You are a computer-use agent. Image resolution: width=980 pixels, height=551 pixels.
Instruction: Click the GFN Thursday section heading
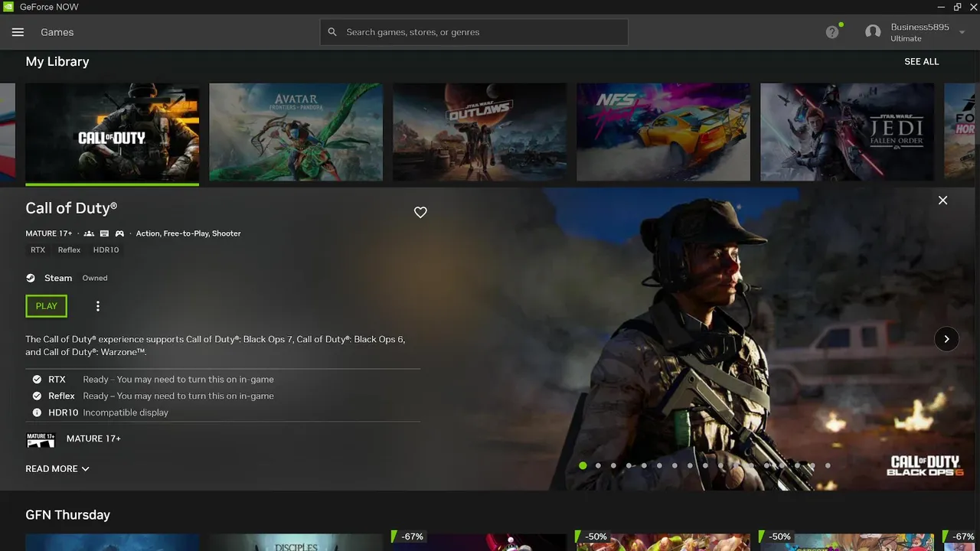pos(67,514)
